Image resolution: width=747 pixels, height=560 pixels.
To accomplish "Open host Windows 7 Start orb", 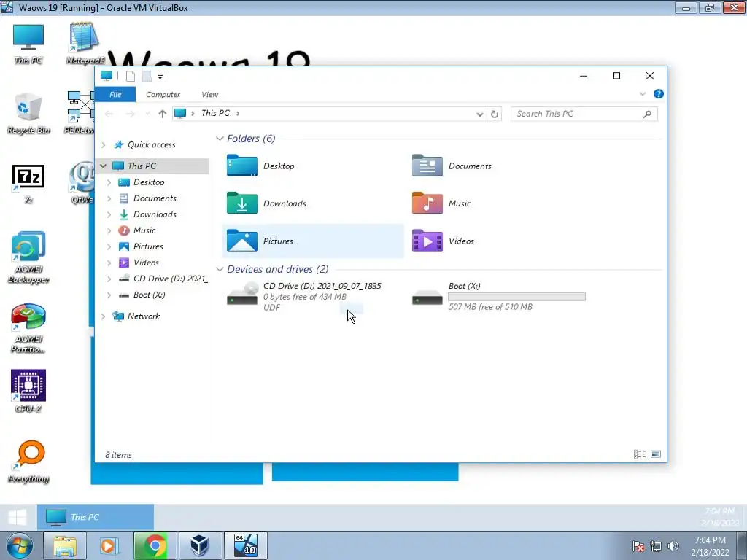I will point(20,545).
